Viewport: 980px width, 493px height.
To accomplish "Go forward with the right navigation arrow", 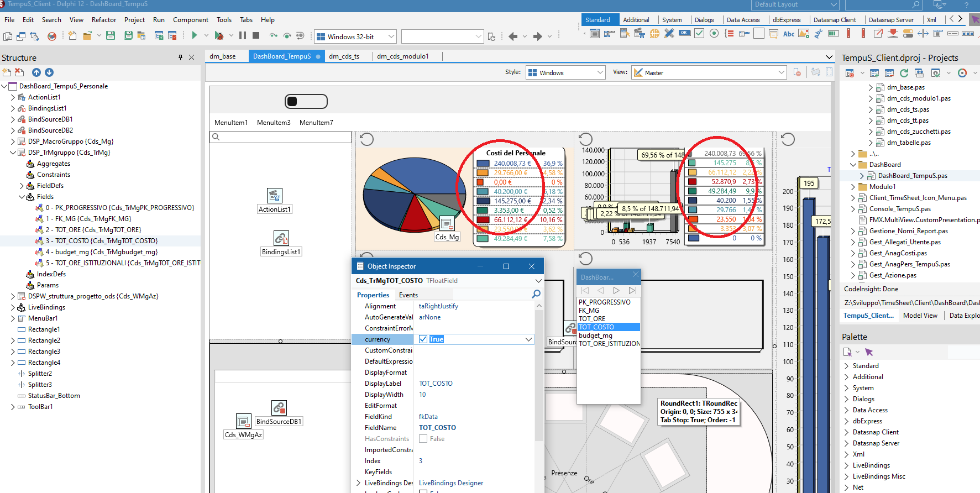I will point(537,36).
